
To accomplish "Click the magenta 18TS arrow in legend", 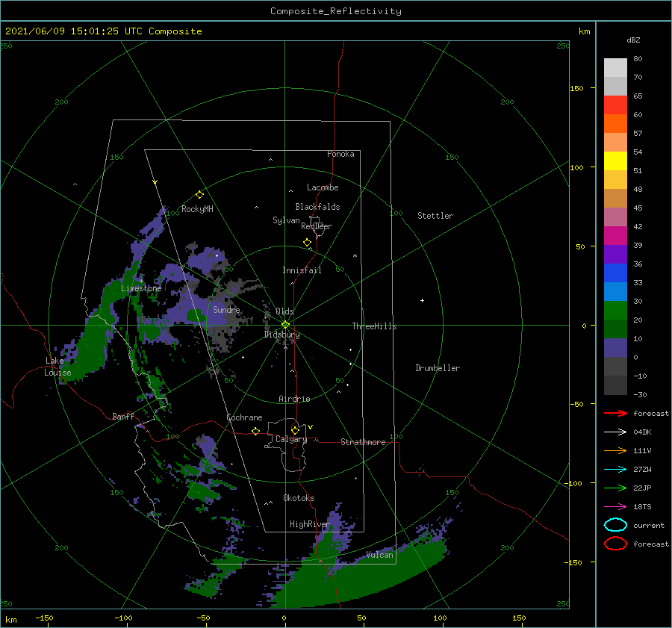I will click(615, 507).
